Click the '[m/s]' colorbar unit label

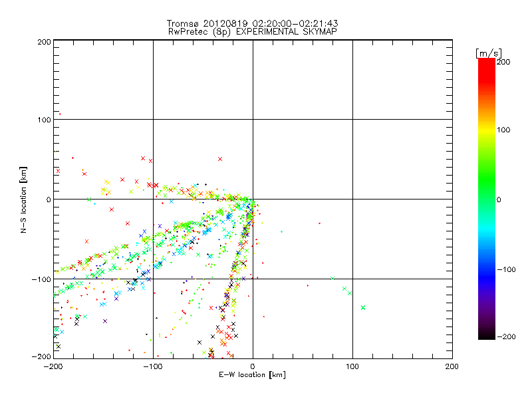(489, 53)
